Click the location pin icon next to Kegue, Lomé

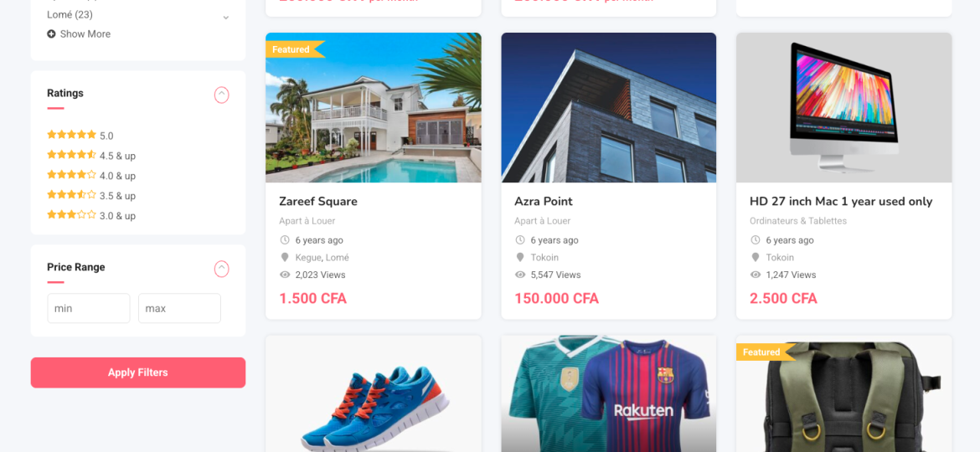(285, 257)
